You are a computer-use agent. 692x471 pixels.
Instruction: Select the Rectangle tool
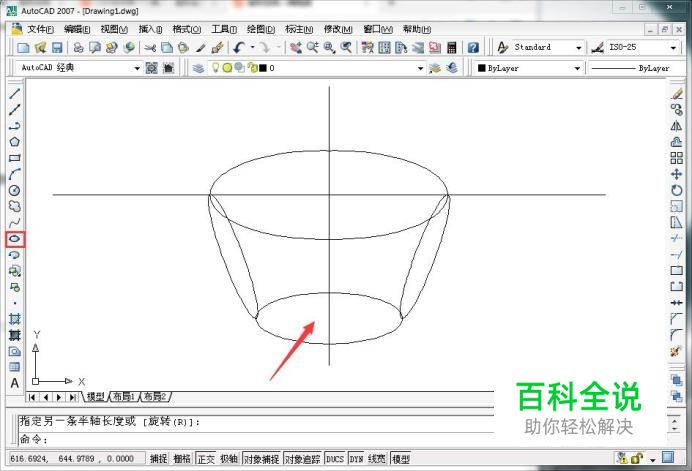(15, 158)
